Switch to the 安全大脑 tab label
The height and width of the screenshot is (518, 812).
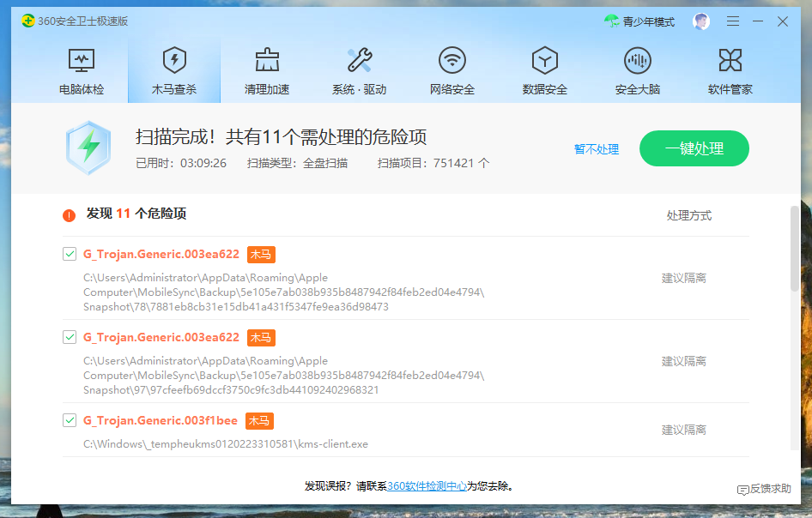[638, 89]
